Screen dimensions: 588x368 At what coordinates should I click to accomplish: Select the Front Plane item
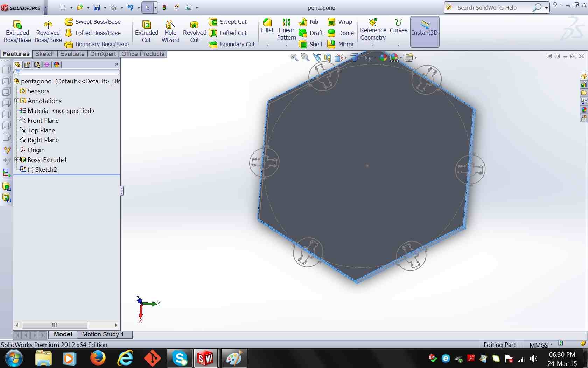[43, 121]
